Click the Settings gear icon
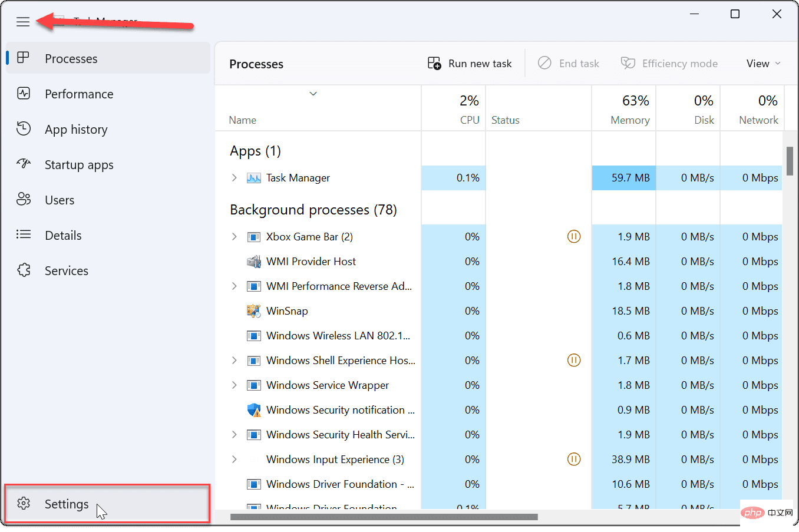This screenshot has height=532, width=799. (24, 503)
